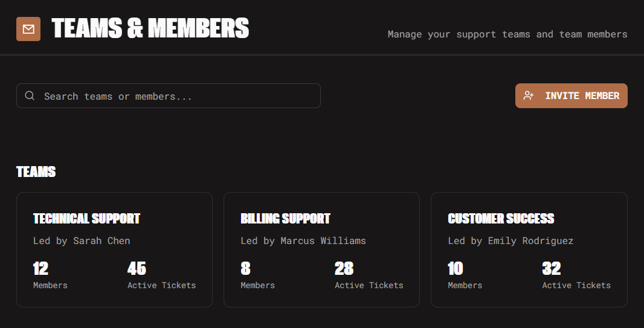Click the add-person icon on Invite button
Screen dimensions: 644x328
pos(529,96)
